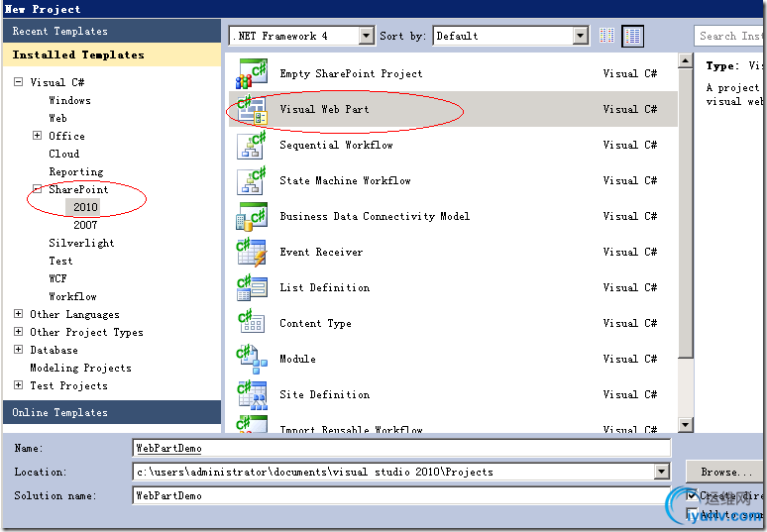Open the Recent Templates section

coord(112,31)
